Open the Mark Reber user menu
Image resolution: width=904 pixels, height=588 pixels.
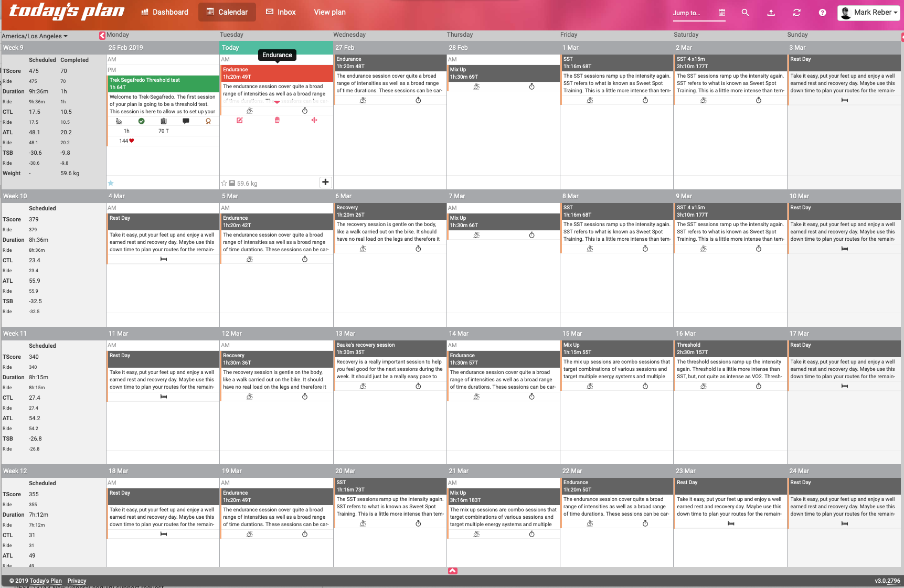click(x=869, y=13)
